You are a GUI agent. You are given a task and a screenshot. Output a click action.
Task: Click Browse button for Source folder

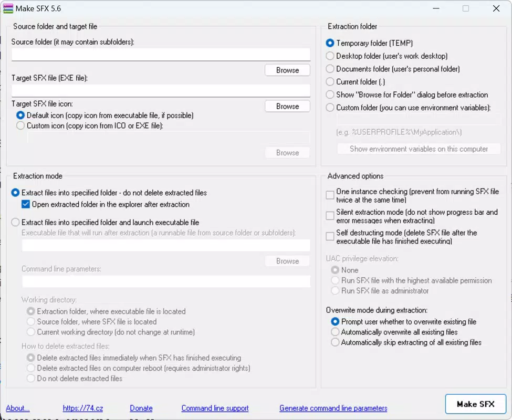pyautogui.click(x=287, y=70)
